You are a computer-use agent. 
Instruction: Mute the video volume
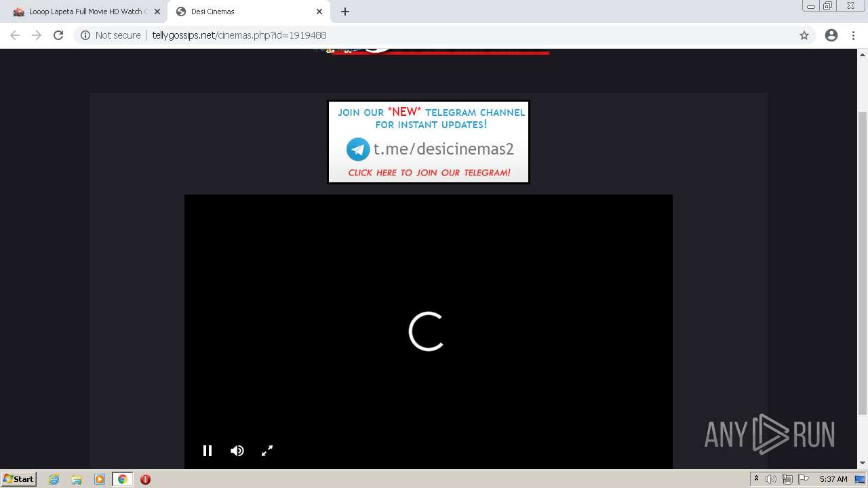pyautogui.click(x=237, y=451)
